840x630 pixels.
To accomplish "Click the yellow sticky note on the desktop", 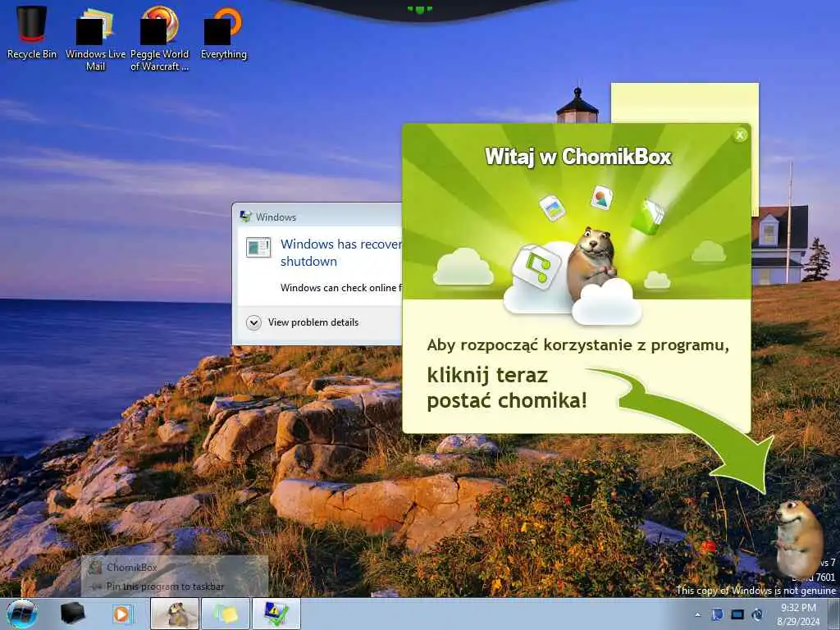I will pos(685,103).
